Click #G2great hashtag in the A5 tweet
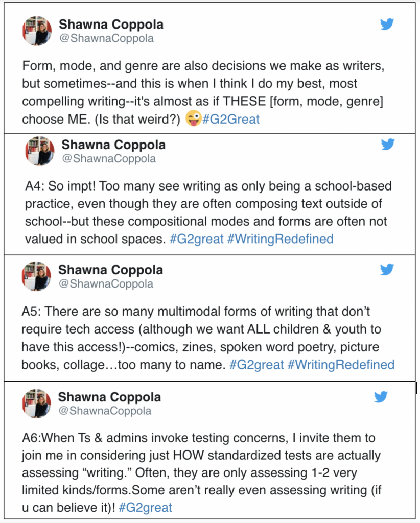The width and height of the screenshot is (420, 523). (256, 365)
